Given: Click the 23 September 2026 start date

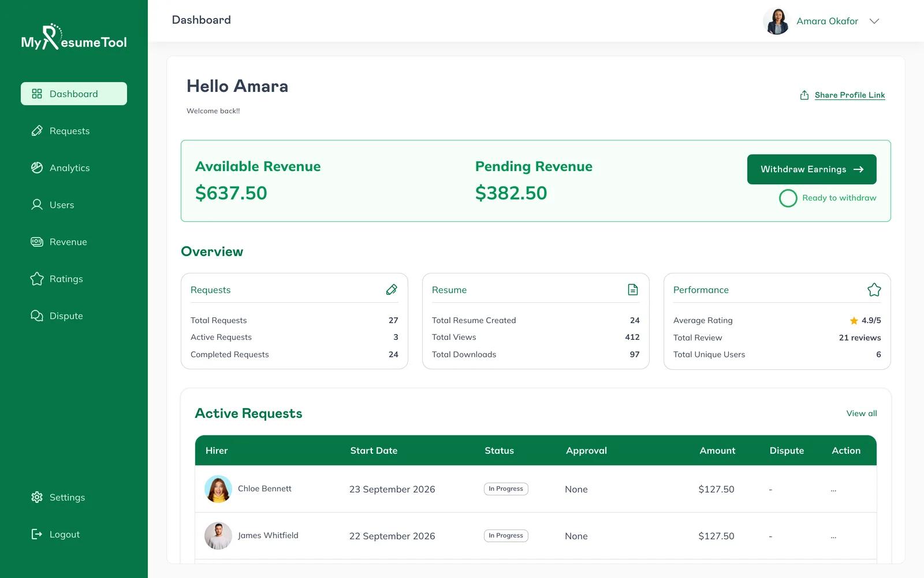Looking at the screenshot, I should tap(392, 489).
